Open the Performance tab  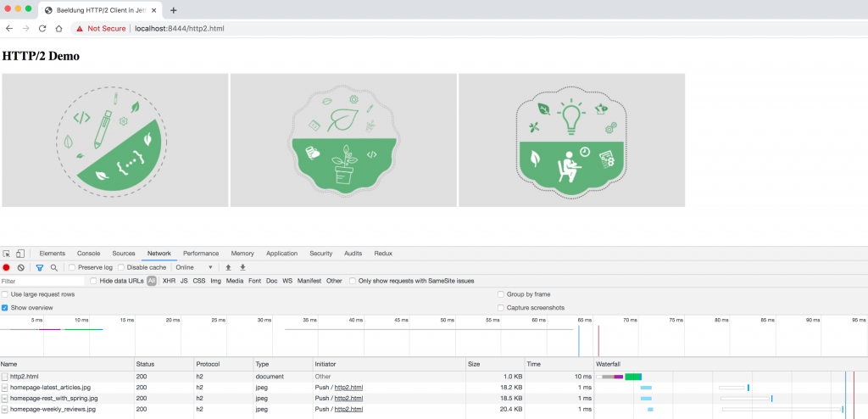click(201, 254)
